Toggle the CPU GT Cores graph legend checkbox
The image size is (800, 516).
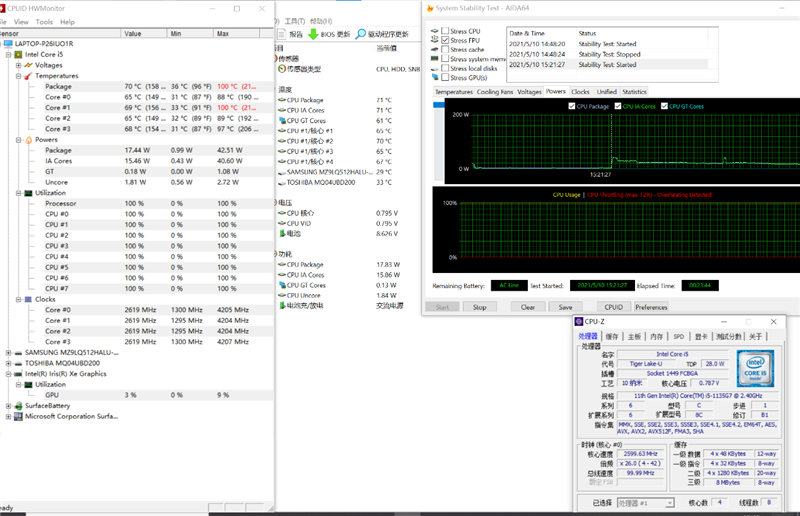(x=664, y=106)
